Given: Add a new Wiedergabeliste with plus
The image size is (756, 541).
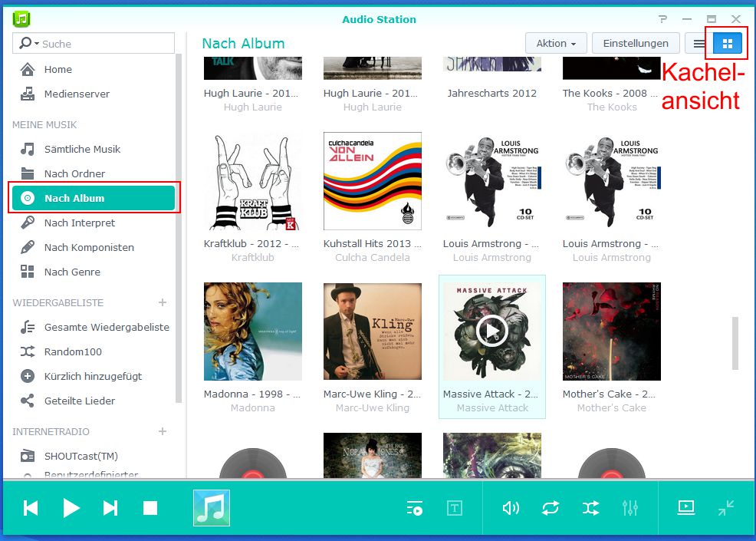Looking at the screenshot, I should coord(163,302).
